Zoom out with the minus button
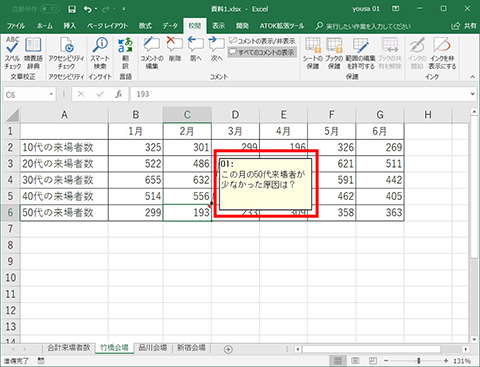The height and width of the screenshot is (367, 480). click(x=386, y=361)
